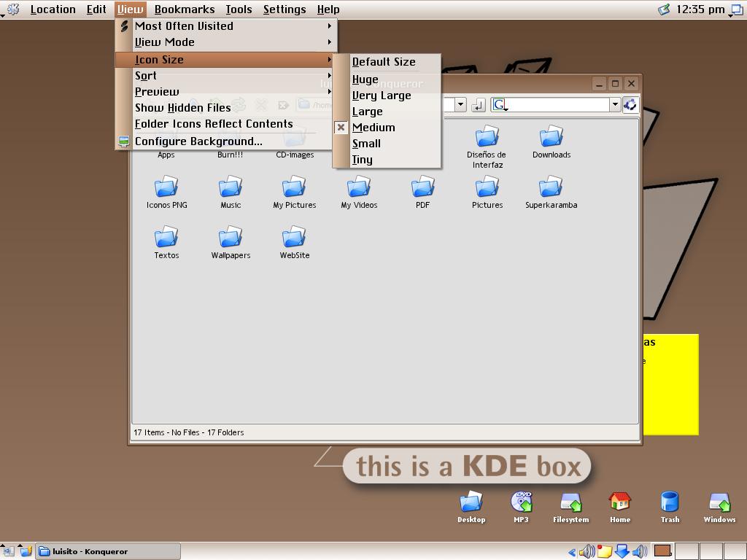Click the Windows drive desktop icon
Viewport: 747px width, 560px height.
click(719, 507)
